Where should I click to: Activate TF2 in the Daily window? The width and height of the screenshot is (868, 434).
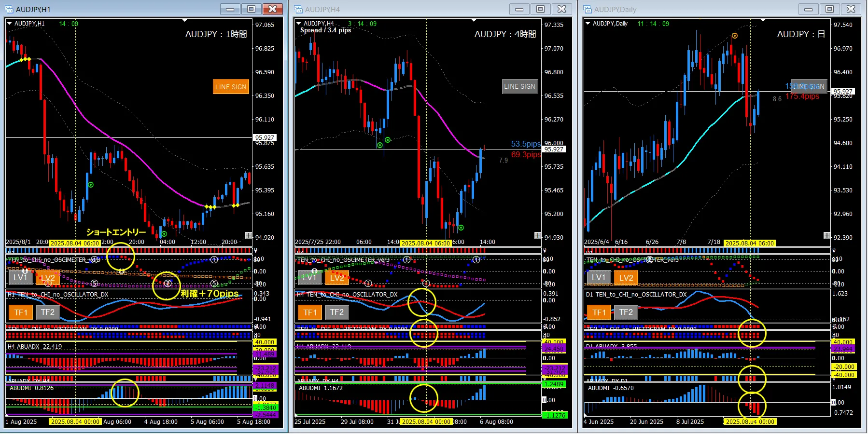tap(626, 312)
